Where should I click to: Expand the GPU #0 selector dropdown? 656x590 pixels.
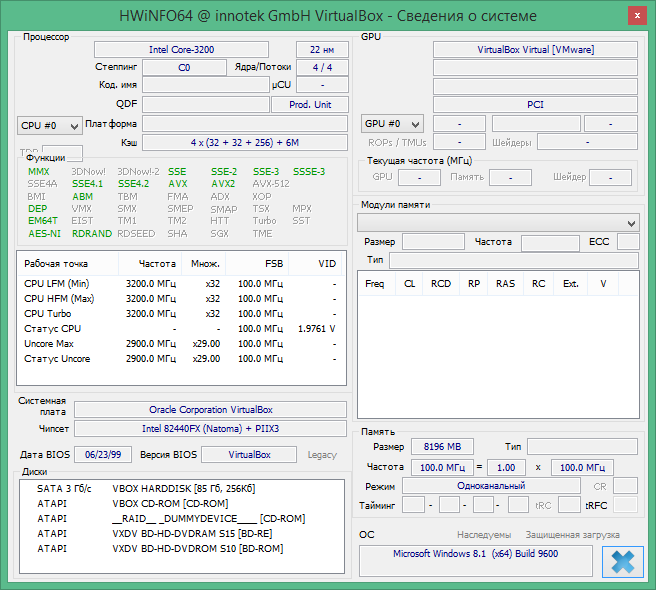(x=392, y=124)
